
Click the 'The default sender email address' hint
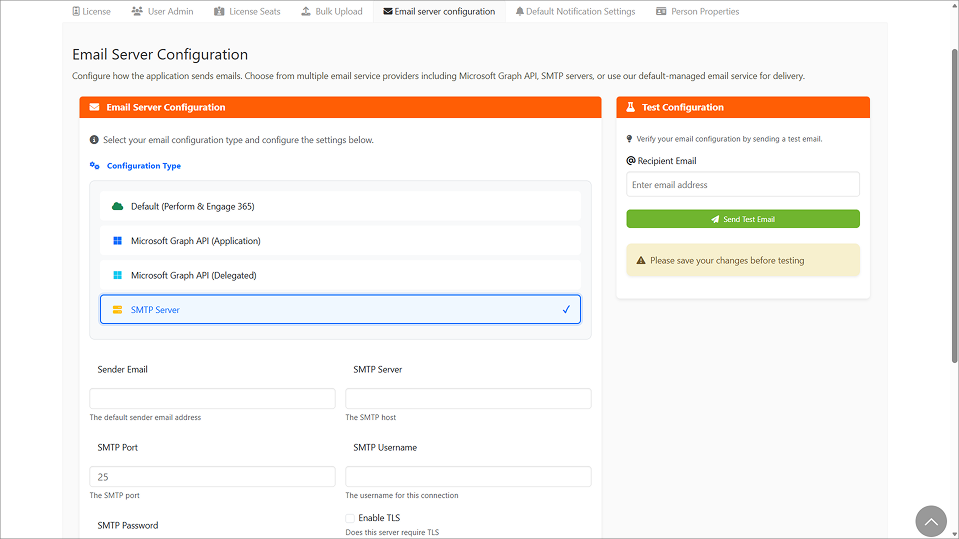coord(145,417)
